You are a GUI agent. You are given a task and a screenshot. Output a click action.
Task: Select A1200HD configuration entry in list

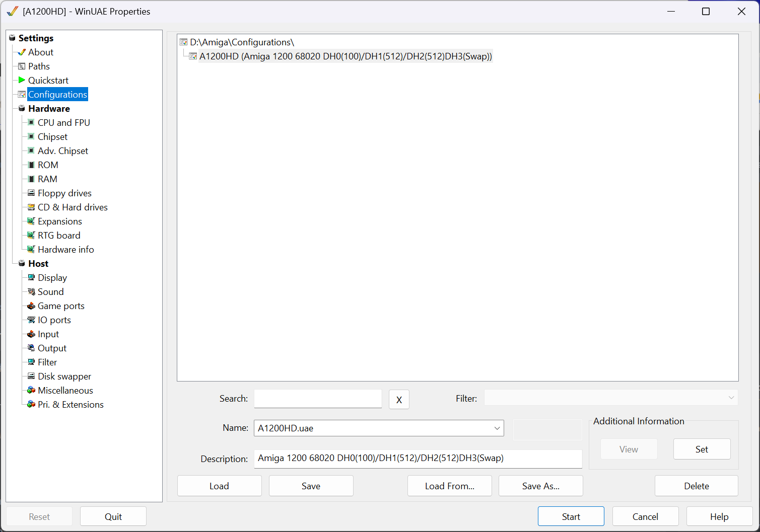tap(346, 56)
